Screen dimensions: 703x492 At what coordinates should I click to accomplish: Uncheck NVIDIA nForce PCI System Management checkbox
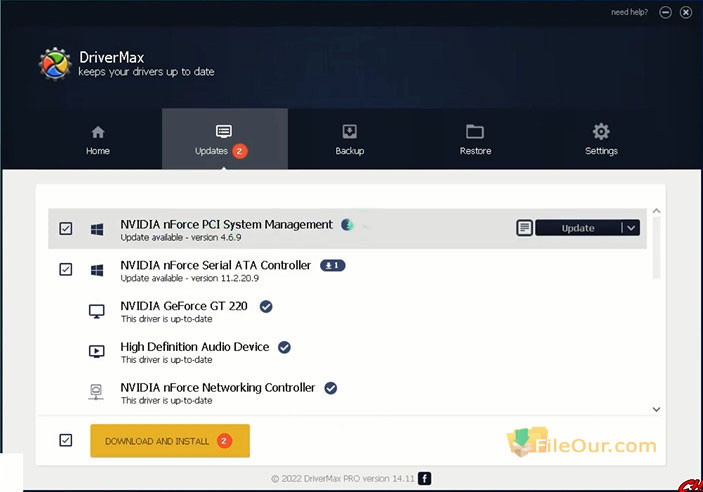click(66, 229)
